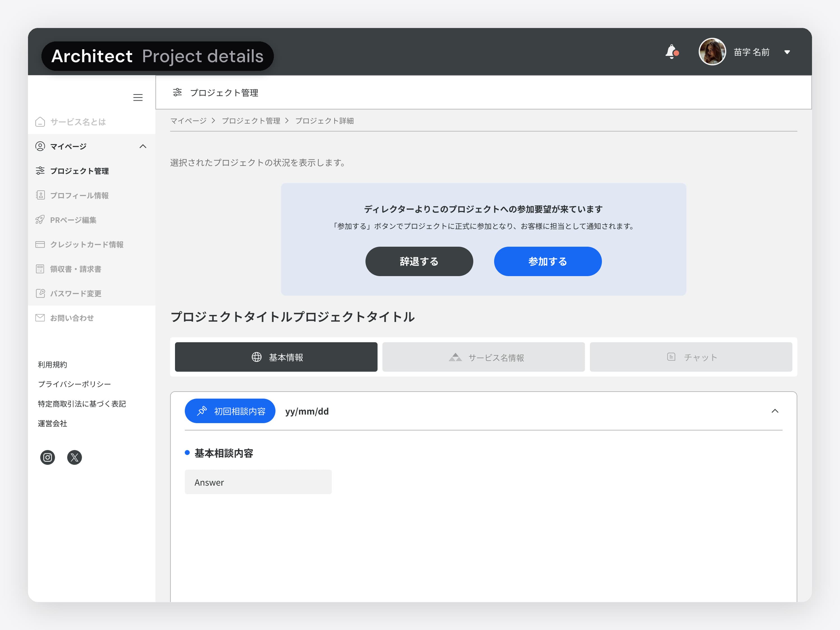This screenshot has width=840, height=630.
Task: Click the triangle icon on サービス名情報 tab
Action: (455, 357)
